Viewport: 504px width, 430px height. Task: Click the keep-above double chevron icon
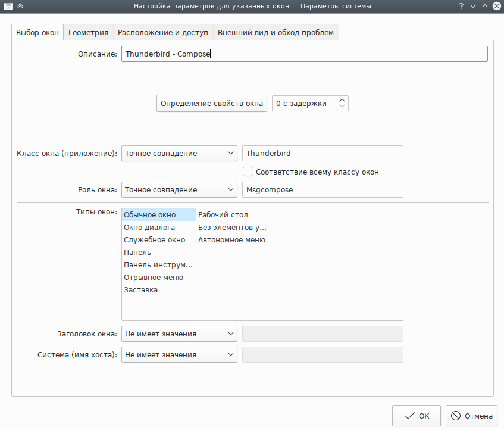click(x=21, y=6)
